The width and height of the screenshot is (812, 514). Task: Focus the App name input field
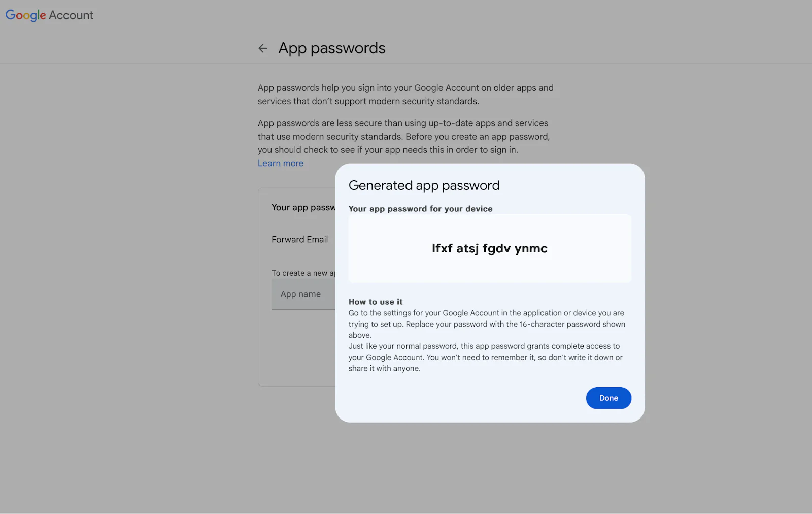coord(303,294)
